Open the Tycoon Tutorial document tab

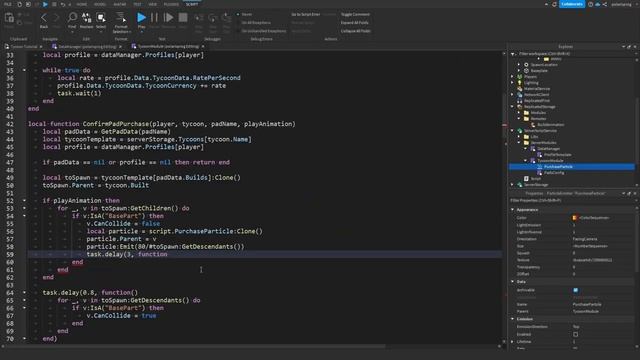(x=23, y=47)
